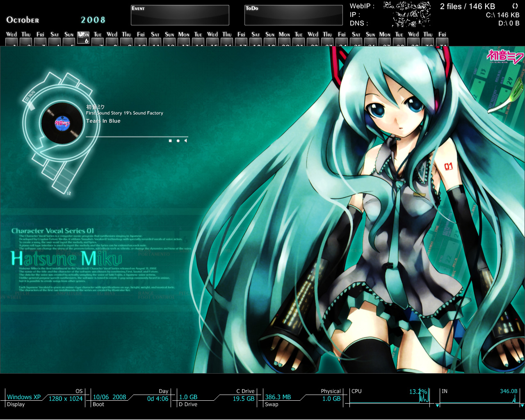Screen dimensions: 525x420
Task: Click the music player progress bar
Action: (x=137, y=137)
